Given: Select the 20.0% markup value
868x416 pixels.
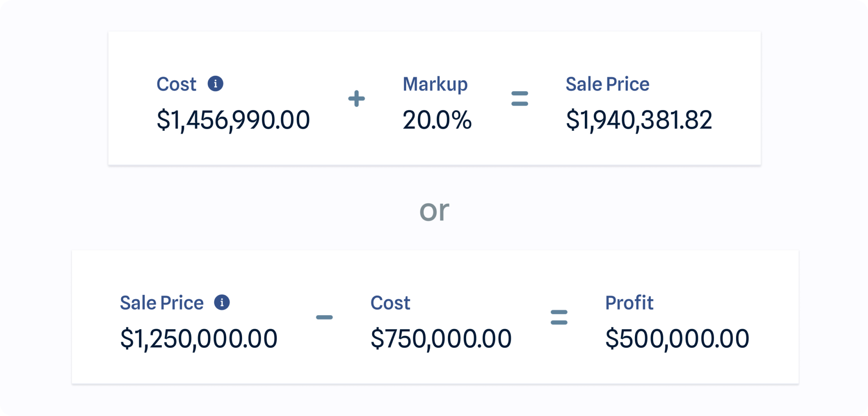Looking at the screenshot, I should point(437,120).
